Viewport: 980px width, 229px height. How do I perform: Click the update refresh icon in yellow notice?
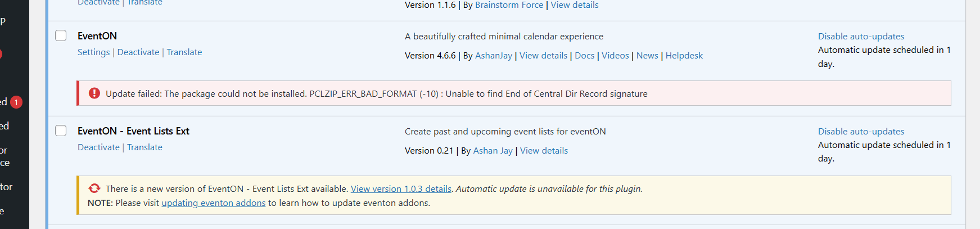[94, 188]
